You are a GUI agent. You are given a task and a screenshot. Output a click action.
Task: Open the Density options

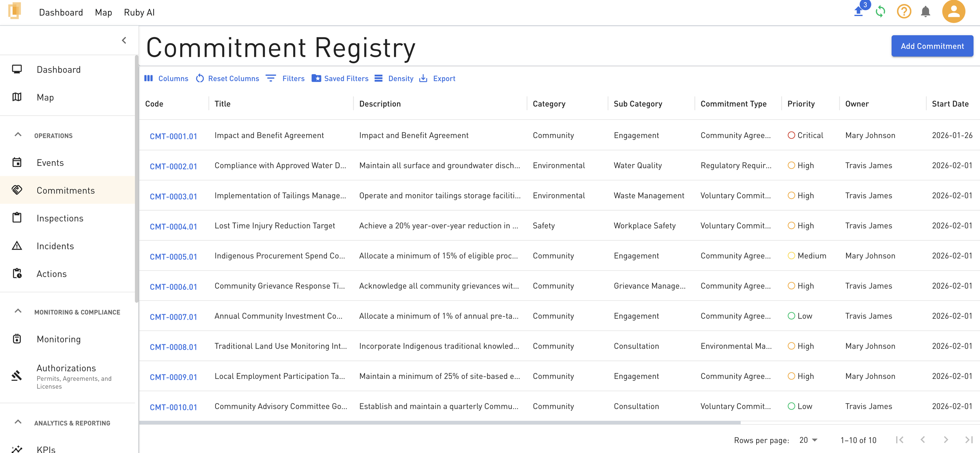pos(394,78)
